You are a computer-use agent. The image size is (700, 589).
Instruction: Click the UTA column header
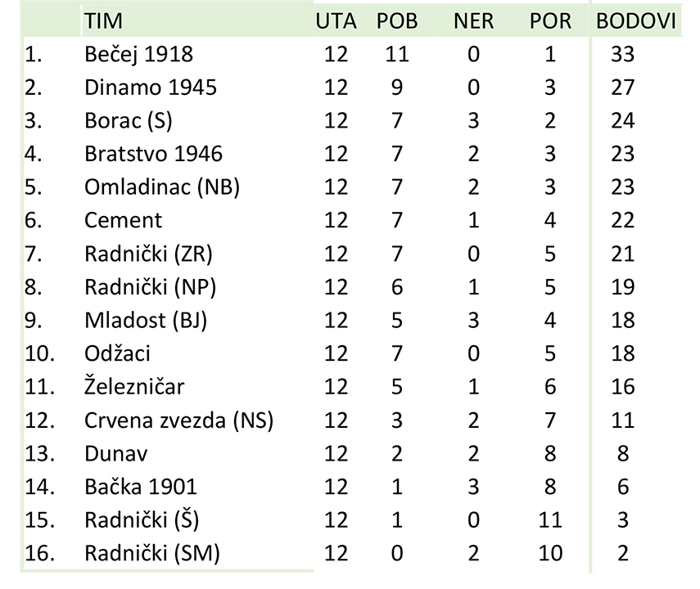point(336,21)
